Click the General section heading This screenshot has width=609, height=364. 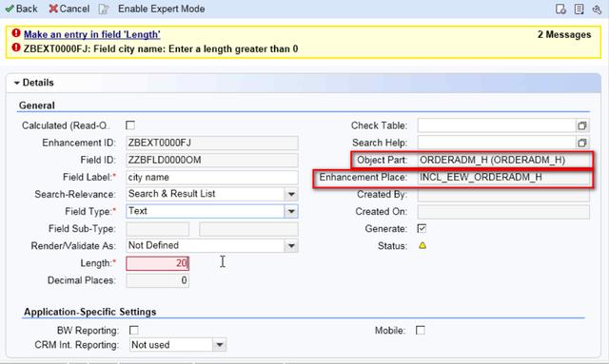(37, 105)
